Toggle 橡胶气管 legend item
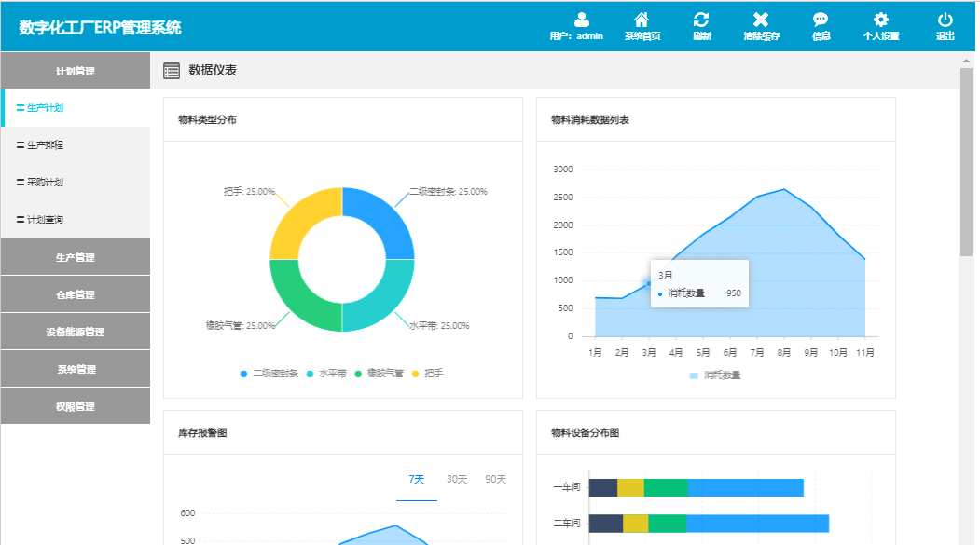This screenshot has width=980, height=545. (x=379, y=374)
